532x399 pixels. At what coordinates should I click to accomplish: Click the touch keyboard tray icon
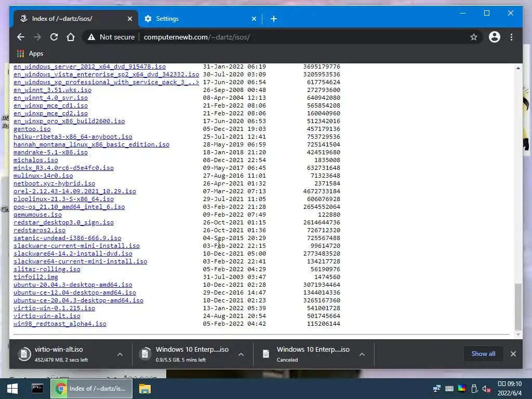pos(449,389)
